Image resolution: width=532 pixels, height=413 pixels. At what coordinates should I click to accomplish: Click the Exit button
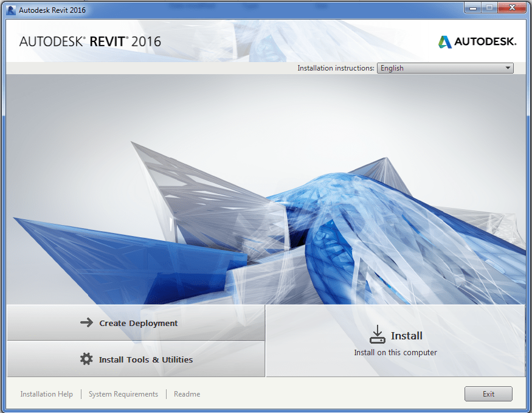pos(488,394)
